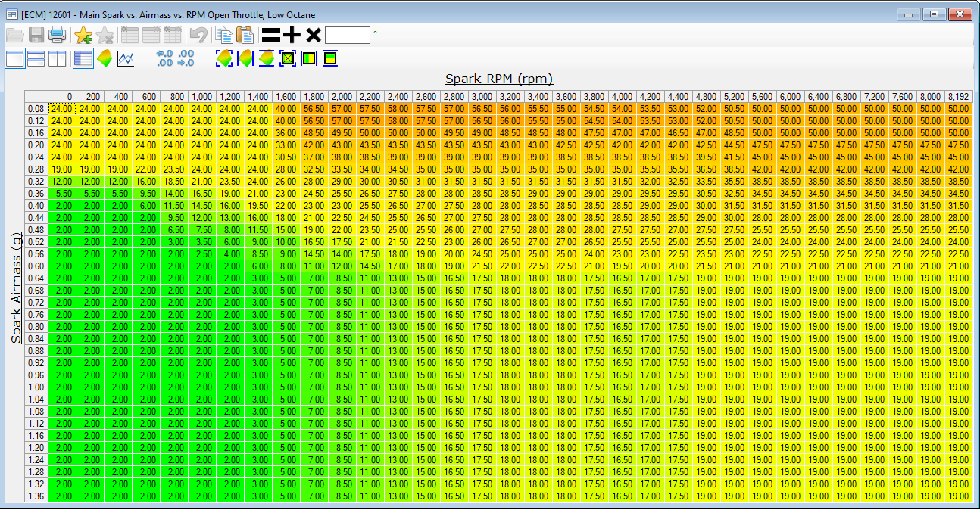The width and height of the screenshot is (980, 510).
Task: Select the 16.00 cell in row 0.32, column 600
Action: coord(146,181)
